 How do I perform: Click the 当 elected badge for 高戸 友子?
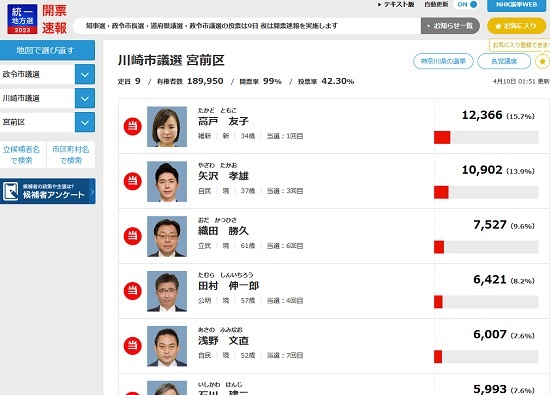(132, 126)
